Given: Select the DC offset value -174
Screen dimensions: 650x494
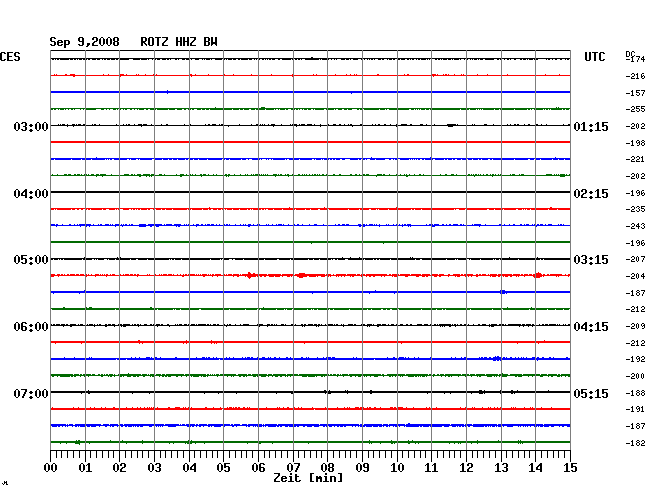Looking at the screenshot, I should click(x=636, y=59).
